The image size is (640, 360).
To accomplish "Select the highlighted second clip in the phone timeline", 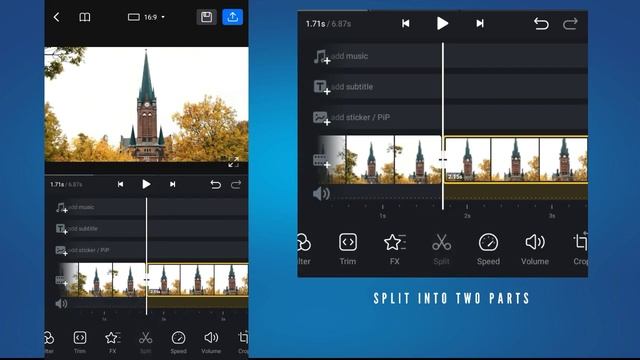I will [198, 280].
